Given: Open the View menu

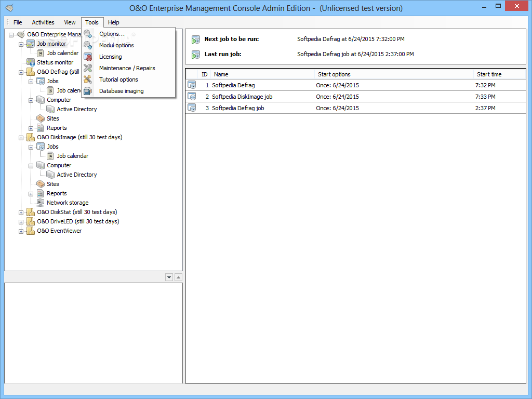Looking at the screenshot, I should [70, 22].
